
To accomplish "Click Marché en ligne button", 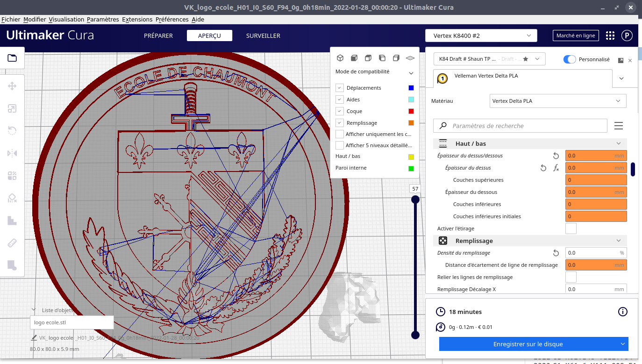I will click(x=576, y=36).
